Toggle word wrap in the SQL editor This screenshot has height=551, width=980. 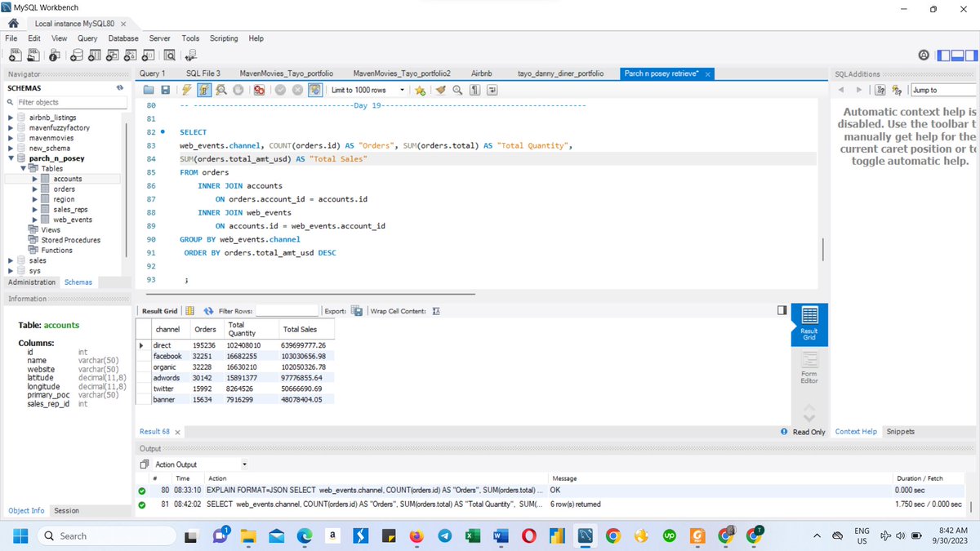pyautogui.click(x=492, y=90)
